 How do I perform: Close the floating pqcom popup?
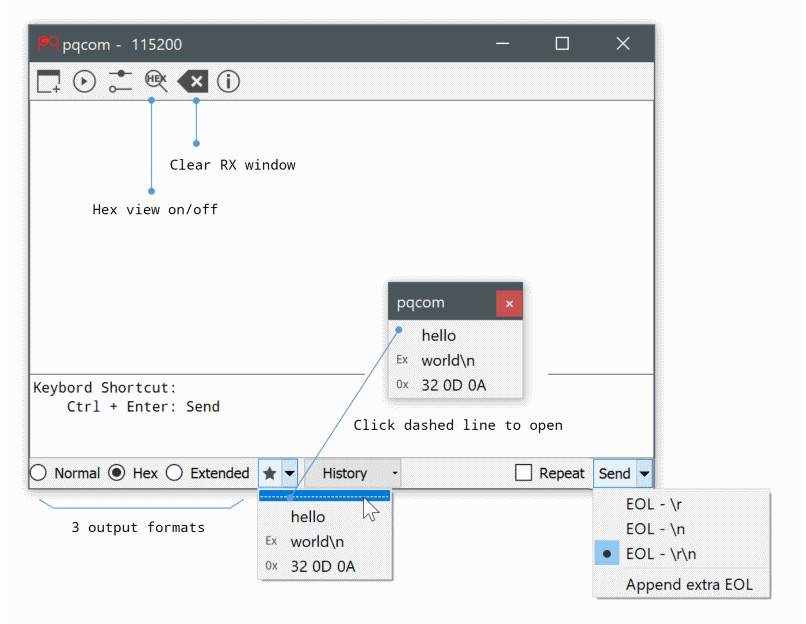pos(509,303)
